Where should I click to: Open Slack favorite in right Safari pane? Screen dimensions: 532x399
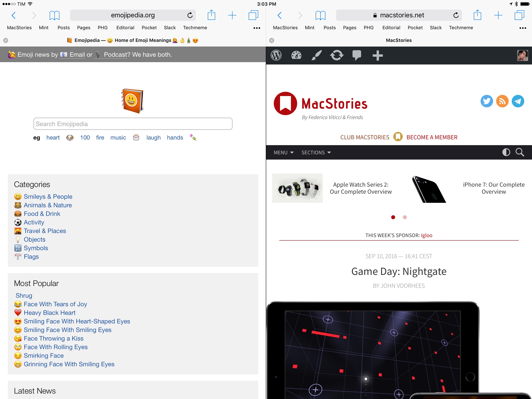[436, 28]
